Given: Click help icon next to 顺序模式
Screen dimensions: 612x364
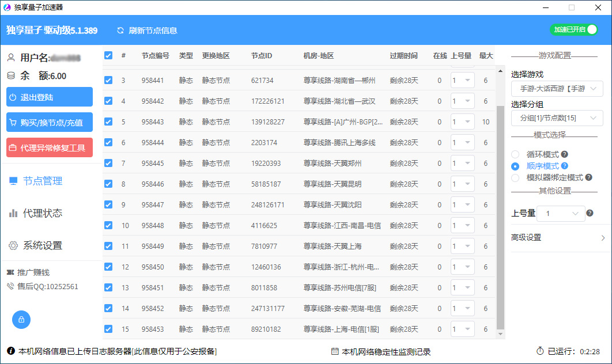Looking at the screenshot, I should pos(564,166).
